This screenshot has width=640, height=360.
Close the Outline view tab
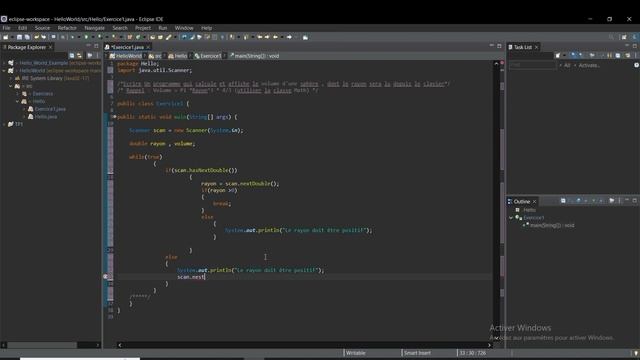click(534, 202)
